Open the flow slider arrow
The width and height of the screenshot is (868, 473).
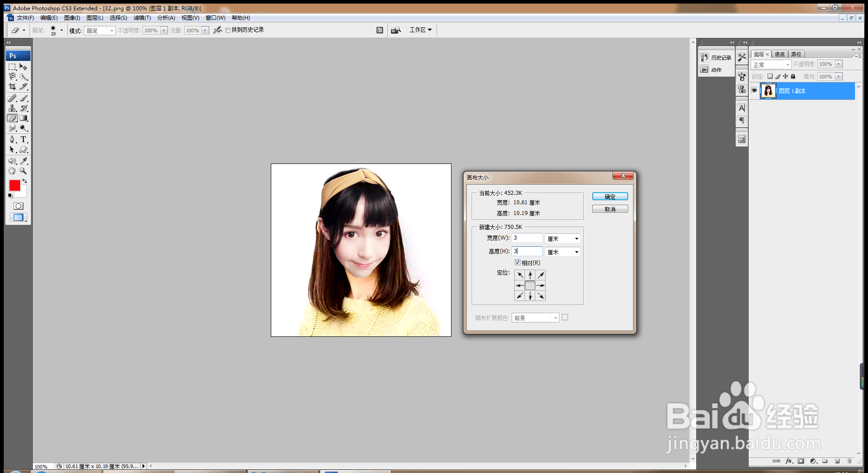[x=205, y=30]
